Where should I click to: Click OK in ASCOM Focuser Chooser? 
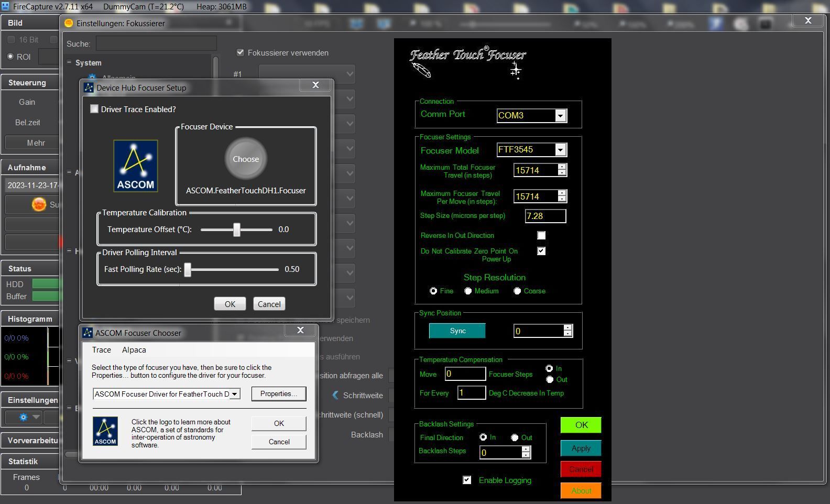(x=279, y=423)
